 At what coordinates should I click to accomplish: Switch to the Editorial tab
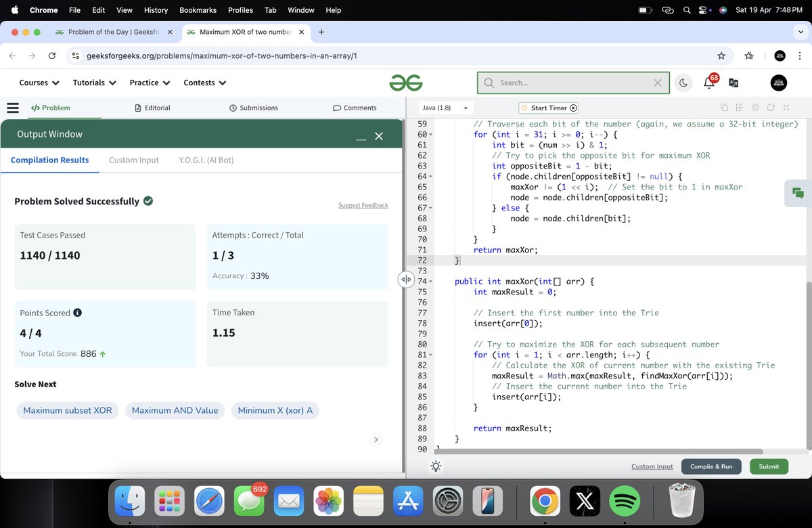[152, 108]
